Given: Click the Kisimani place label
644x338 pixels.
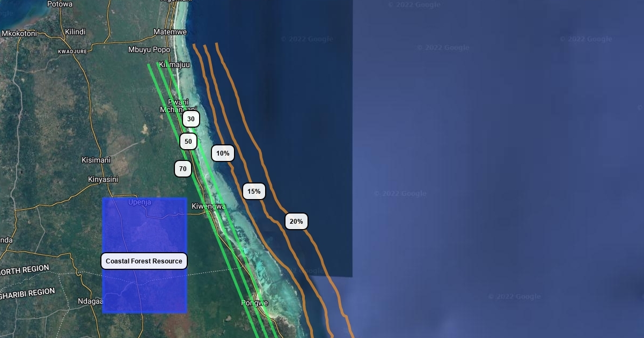Looking at the screenshot, I should (96, 160).
